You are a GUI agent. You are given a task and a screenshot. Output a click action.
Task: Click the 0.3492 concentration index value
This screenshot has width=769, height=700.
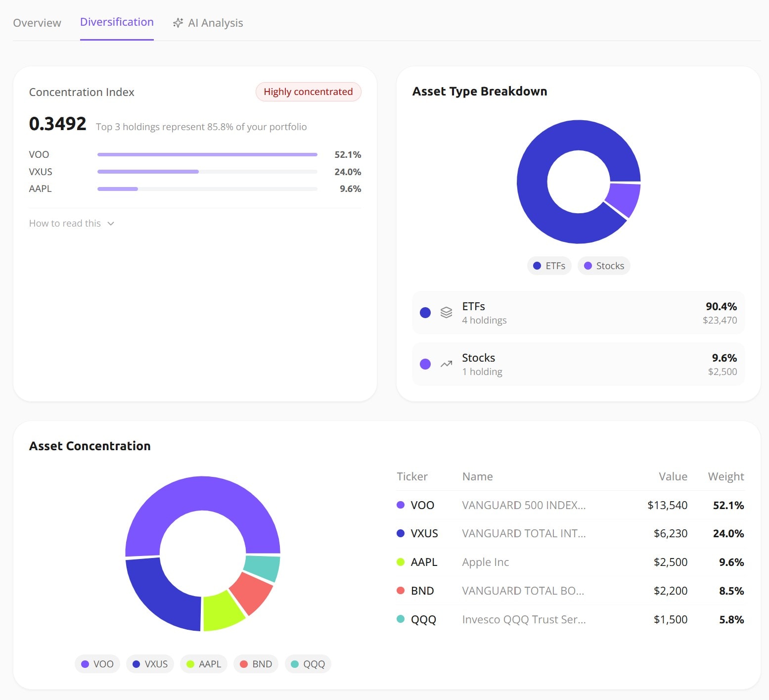[x=57, y=124]
